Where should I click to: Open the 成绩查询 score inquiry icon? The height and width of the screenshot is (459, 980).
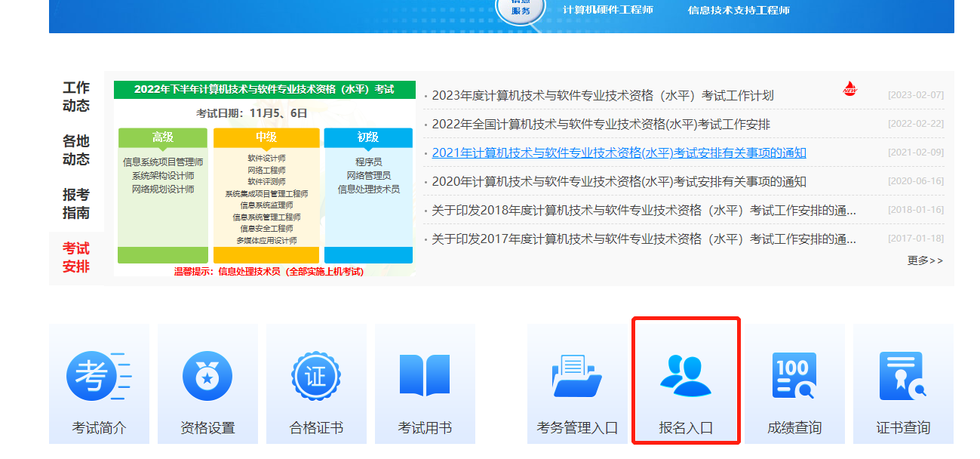coord(794,381)
